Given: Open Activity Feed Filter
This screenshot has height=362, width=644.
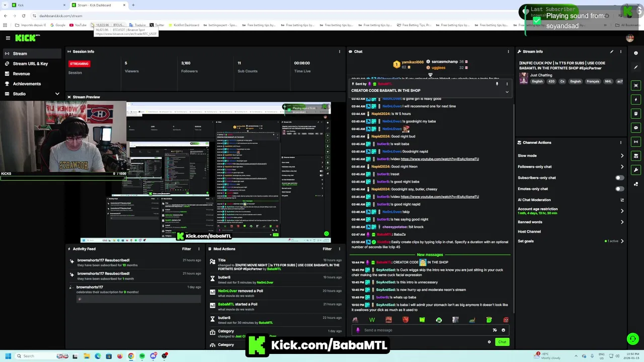Looking at the screenshot, I should [x=186, y=249].
